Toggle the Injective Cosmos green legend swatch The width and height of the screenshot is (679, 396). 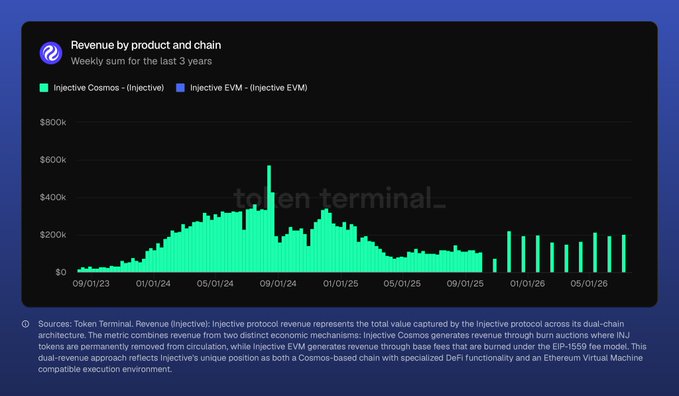(x=44, y=88)
